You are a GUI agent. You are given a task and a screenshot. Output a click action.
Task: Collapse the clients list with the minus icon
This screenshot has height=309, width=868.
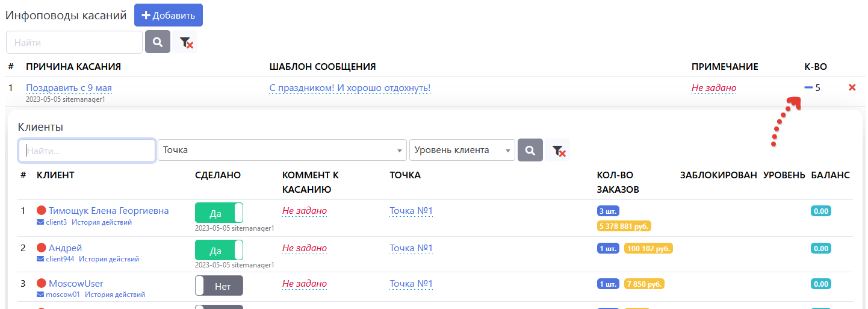click(808, 88)
